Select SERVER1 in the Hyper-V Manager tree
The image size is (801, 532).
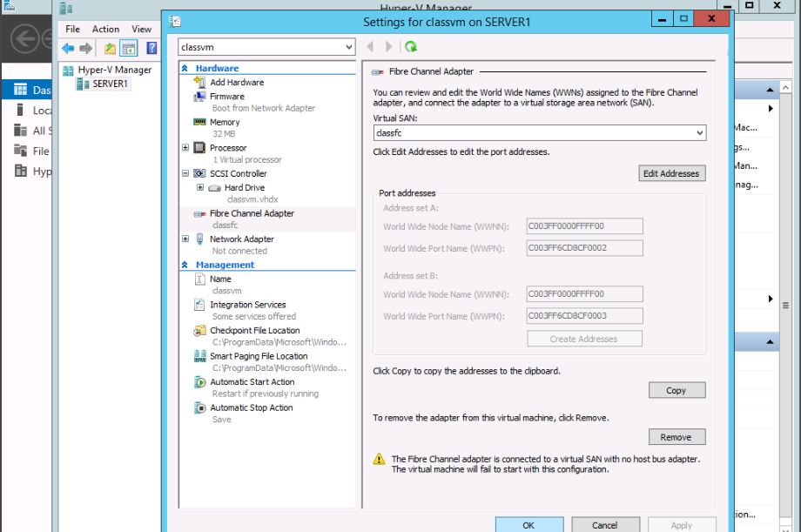110,84
